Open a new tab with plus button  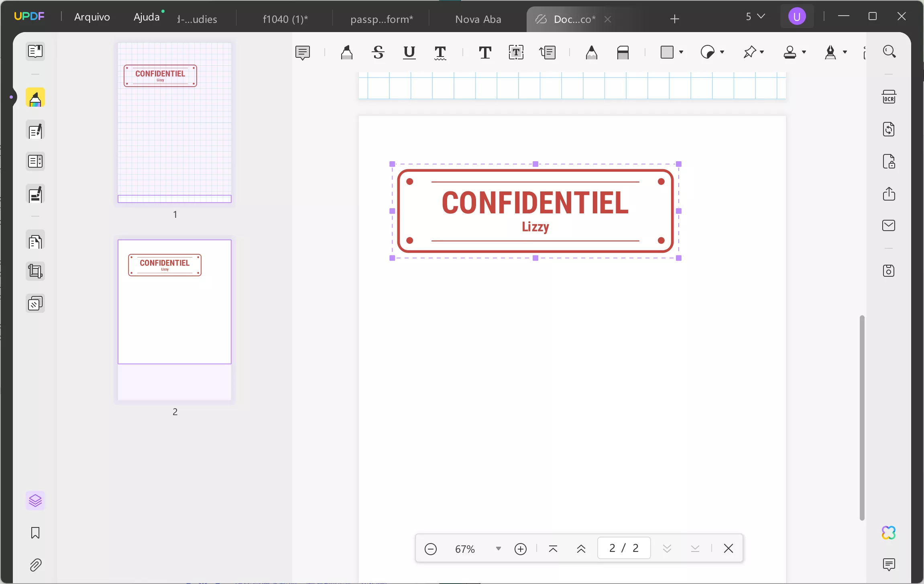pos(674,19)
